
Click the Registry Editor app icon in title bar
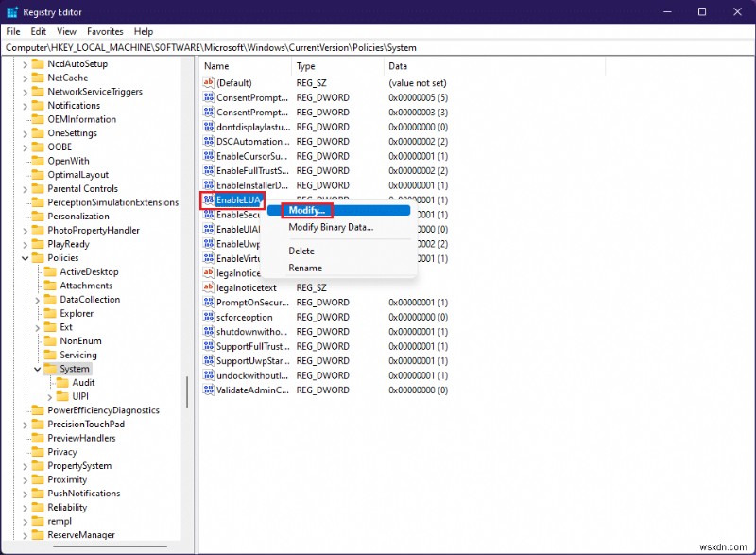(12, 12)
